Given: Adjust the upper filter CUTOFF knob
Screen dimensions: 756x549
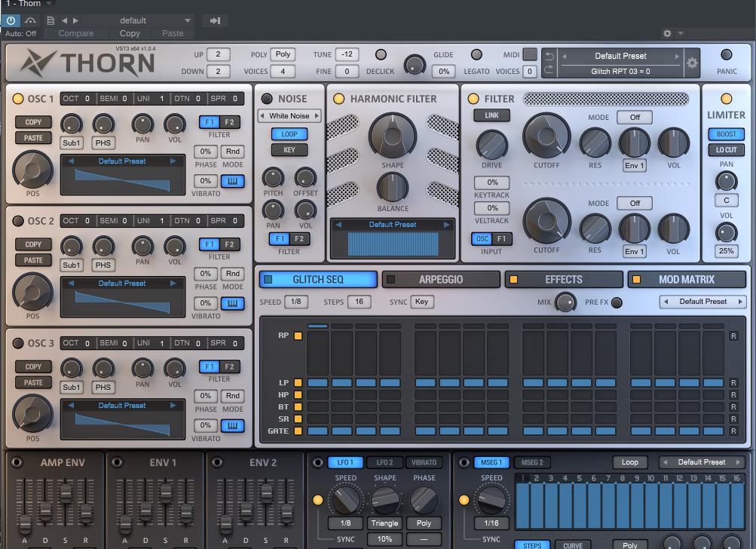Looking at the screenshot, I should [x=546, y=136].
